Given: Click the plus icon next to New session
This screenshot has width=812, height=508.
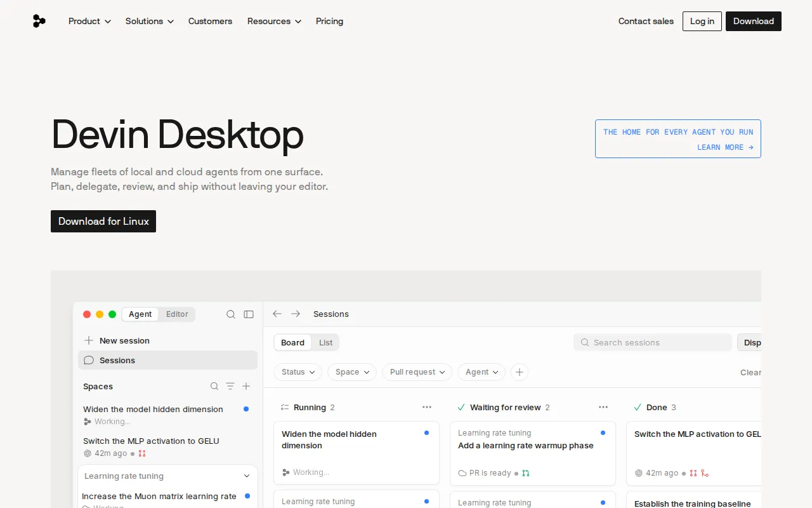Looking at the screenshot, I should [x=89, y=340].
